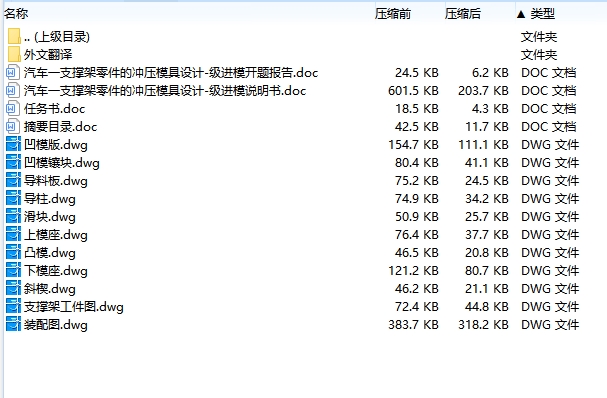Click the DWG icon of 斜楔.dwg
607x398 pixels.
[13, 288]
